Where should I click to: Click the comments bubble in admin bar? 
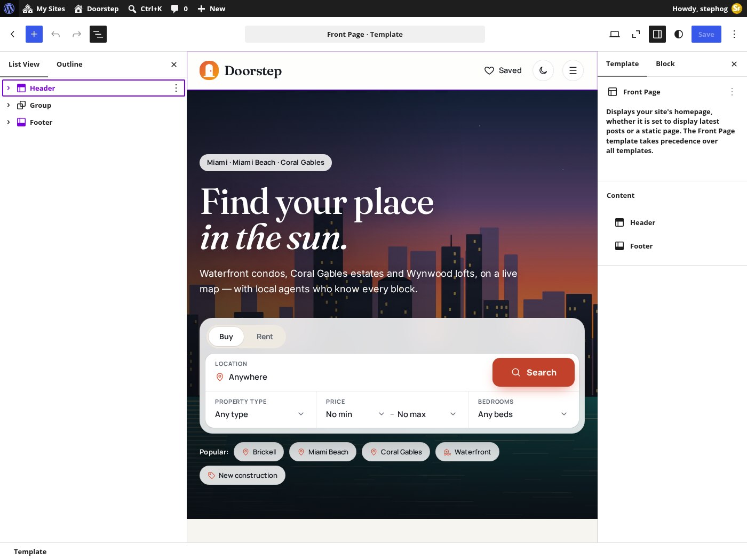pos(179,9)
